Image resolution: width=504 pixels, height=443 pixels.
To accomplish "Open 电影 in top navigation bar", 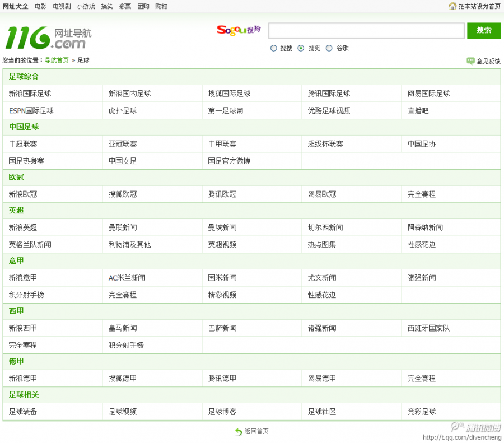I will tap(41, 7).
